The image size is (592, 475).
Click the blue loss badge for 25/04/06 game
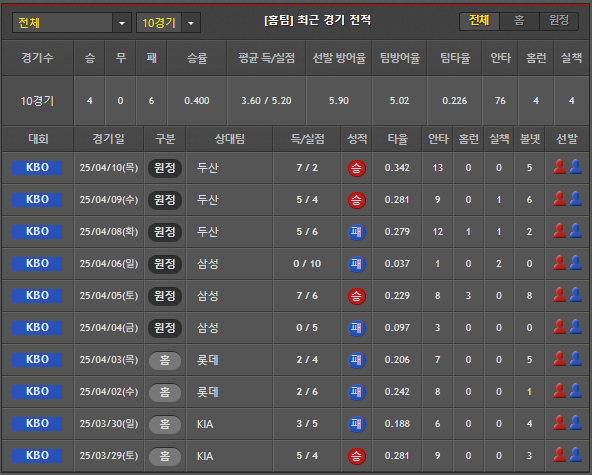(x=356, y=264)
